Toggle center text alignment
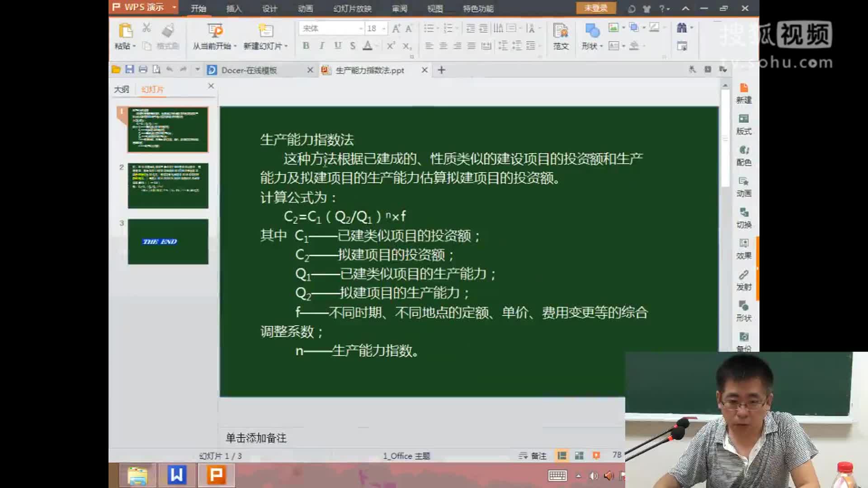 [443, 46]
